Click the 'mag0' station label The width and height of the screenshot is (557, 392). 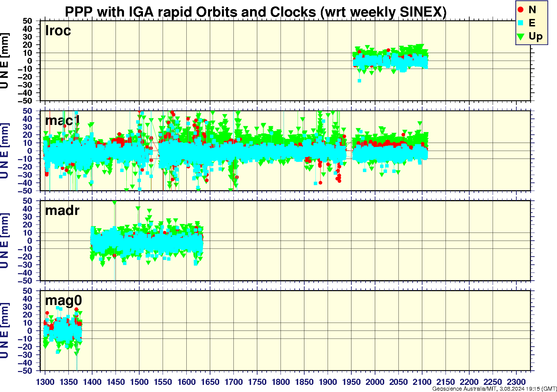click(x=64, y=301)
